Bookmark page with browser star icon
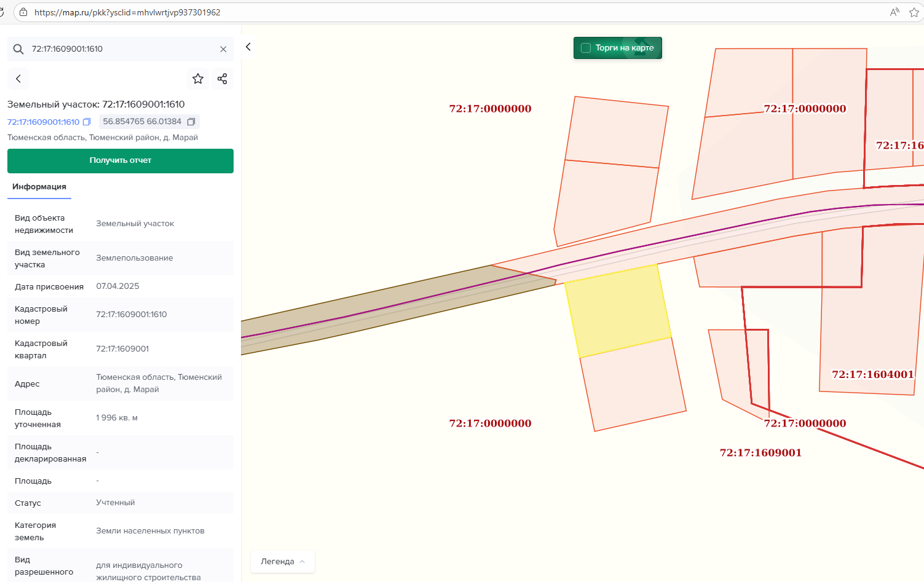 914,12
